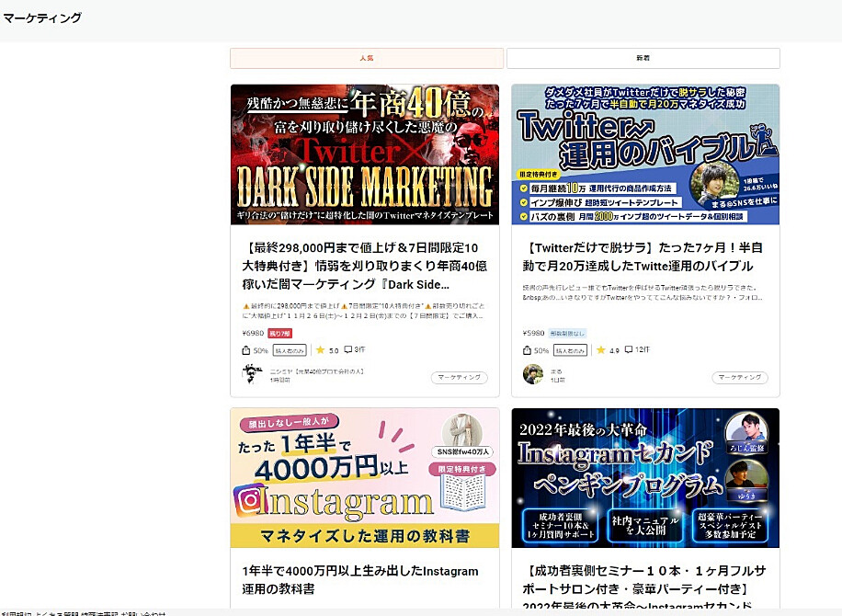Click the star rating icon beside 4.9
Image resolution: width=842 pixels, height=616 pixels.
(x=601, y=350)
